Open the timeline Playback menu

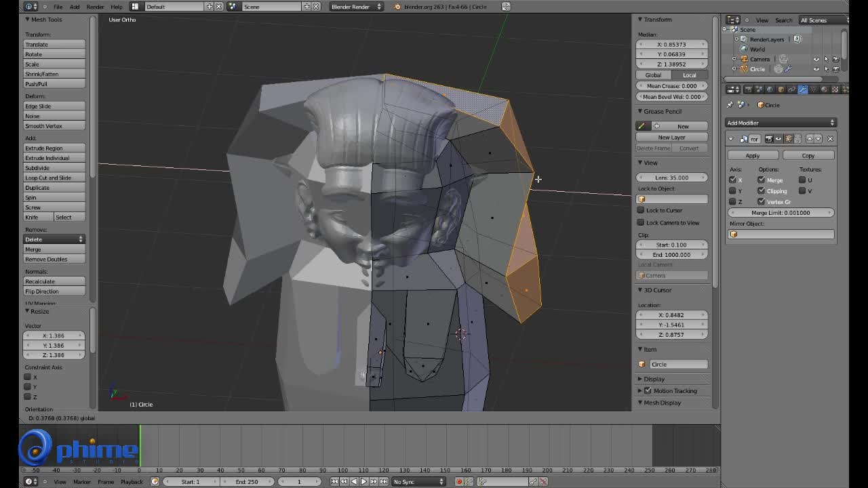coord(132,482)
